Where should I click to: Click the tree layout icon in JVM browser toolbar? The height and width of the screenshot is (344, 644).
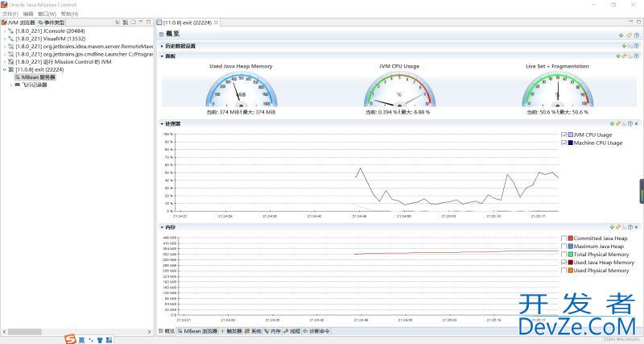click(x=118, y=23)
